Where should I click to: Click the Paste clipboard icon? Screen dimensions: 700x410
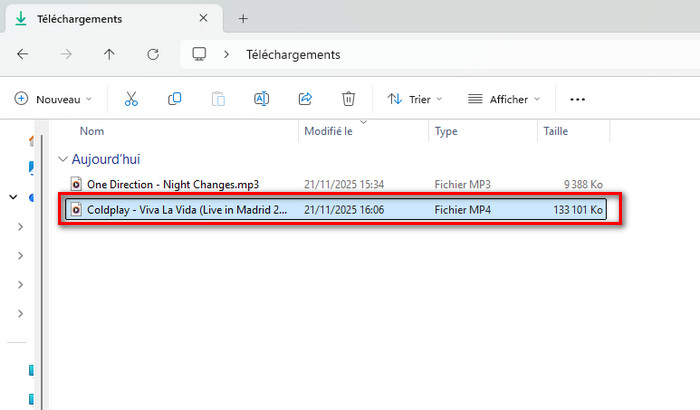pyautogui.click(x=218, y=99)
